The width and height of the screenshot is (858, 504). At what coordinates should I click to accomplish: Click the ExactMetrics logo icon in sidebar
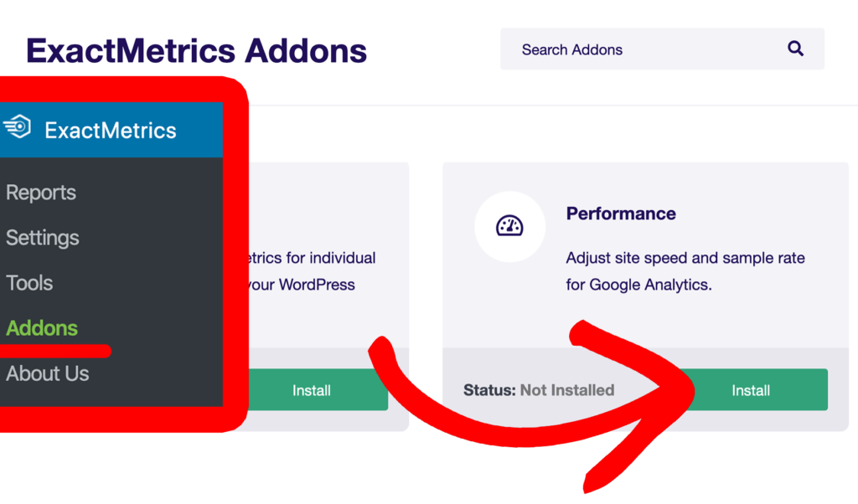coord(19,127)
